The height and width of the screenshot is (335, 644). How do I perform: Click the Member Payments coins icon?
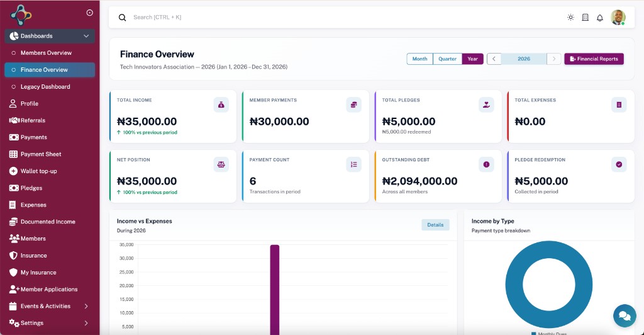point(353,105)
